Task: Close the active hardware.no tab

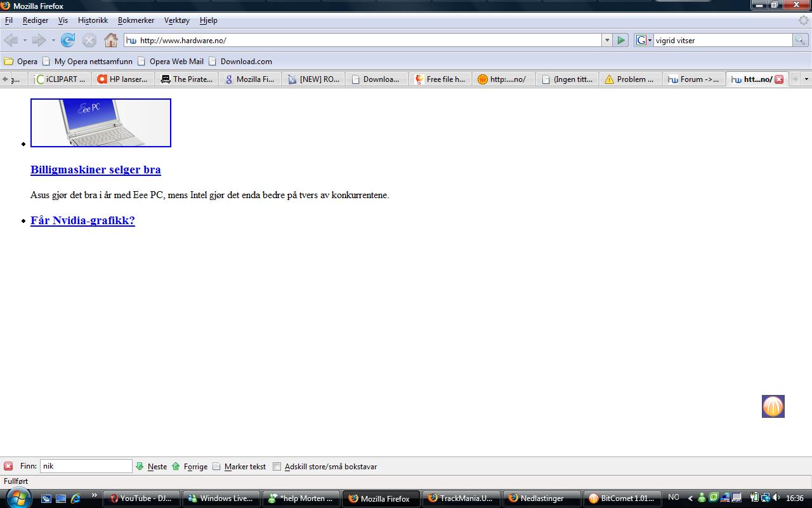Action: [779, 79]
